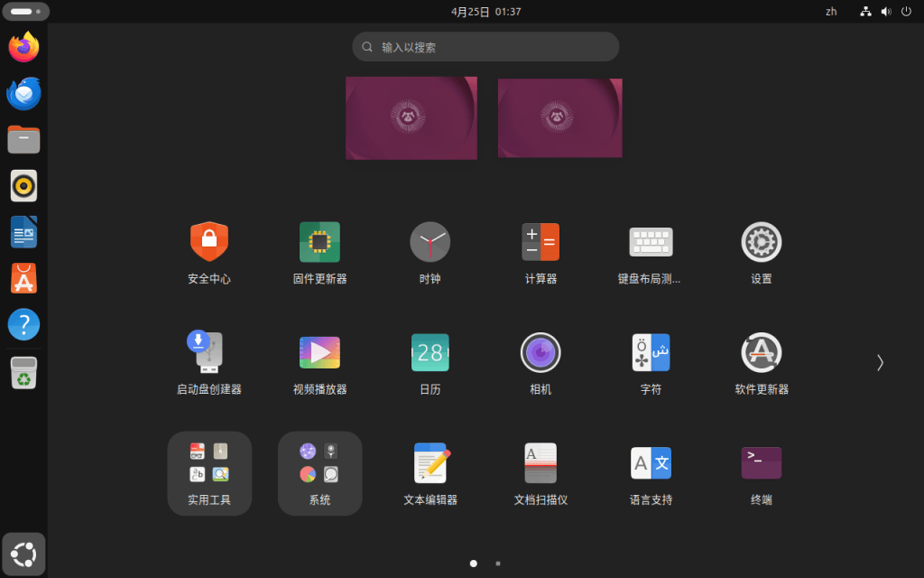Image resolution: width=924 pixels, height=578 pixels.
Task: Launch the 相机 camera app
Action: coord(541,363)
